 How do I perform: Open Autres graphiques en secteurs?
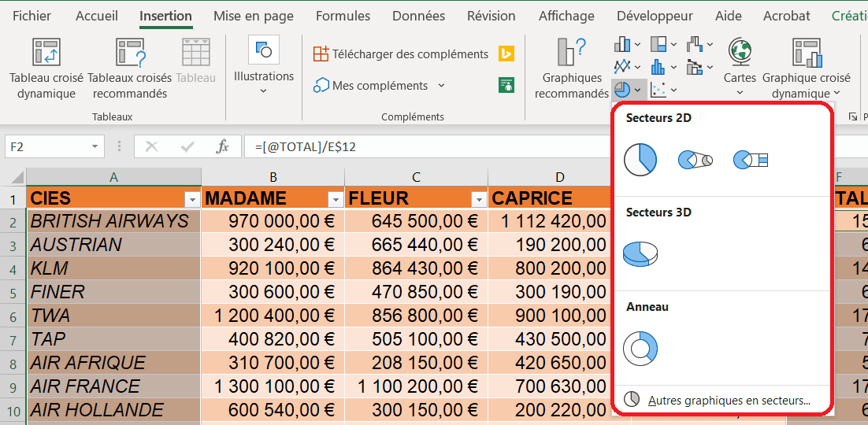(x=721, y=400)
